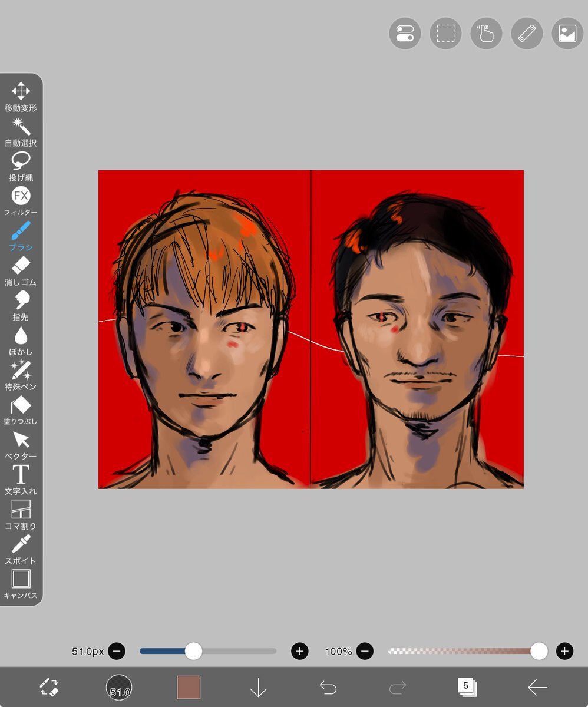Open the current brown color swatch
The width and height of the screenshot is (588, 707).
[x=189, y=687]
